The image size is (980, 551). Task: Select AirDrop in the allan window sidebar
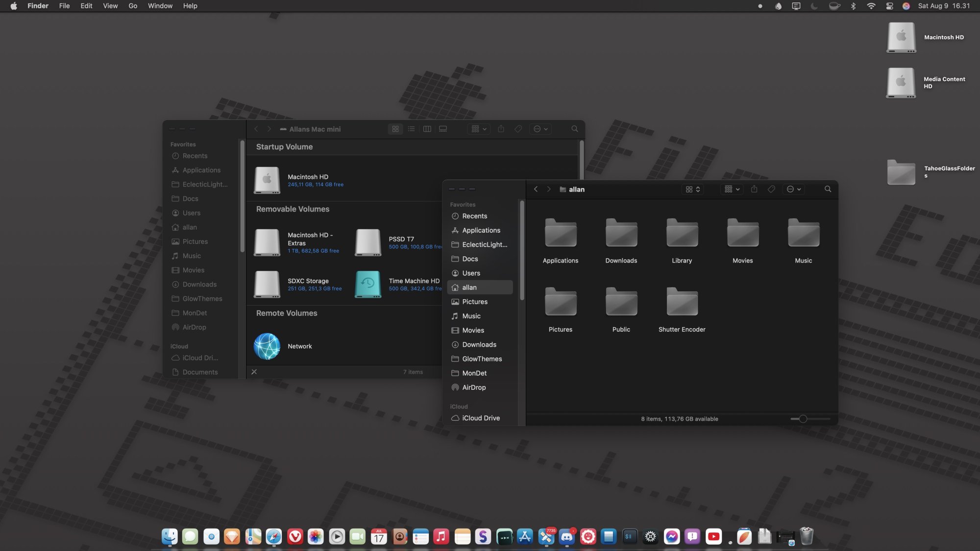coord(473,387)
